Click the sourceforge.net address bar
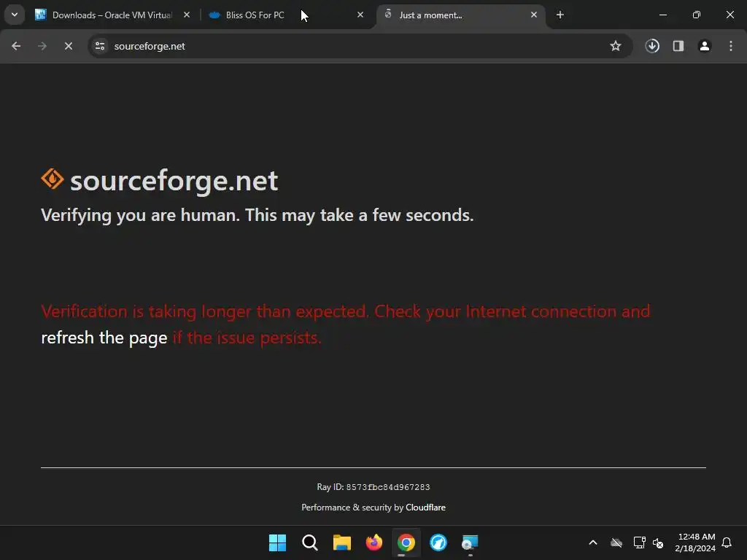 point(360,46)
